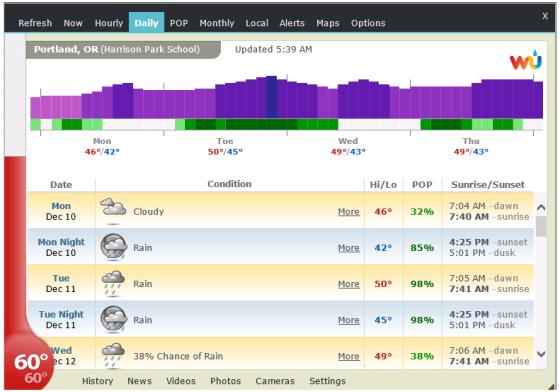Click the window resize grip corner
The width and height of the screenshot is (560, 392).
[x=552, y=387]
